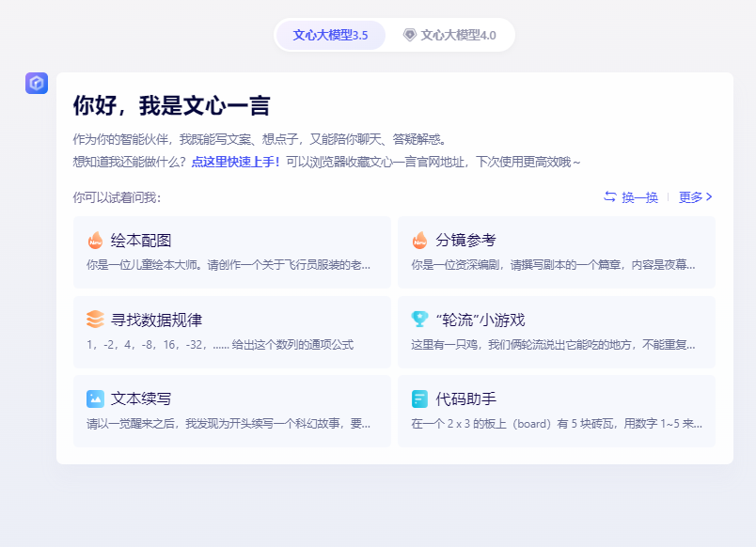The height and width of the screenshot is (547, 756).
Task: Open the 点这里快速上手! link
Action: point(236,162)
